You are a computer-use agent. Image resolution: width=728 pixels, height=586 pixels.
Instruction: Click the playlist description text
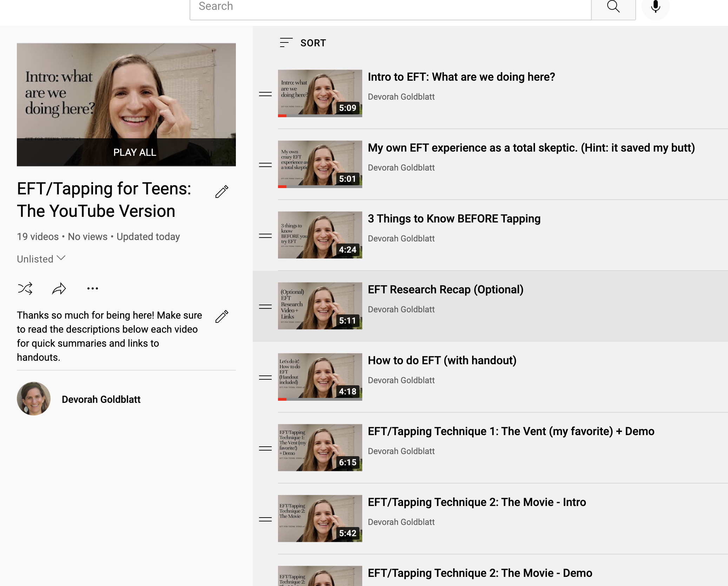coord(110,336)
